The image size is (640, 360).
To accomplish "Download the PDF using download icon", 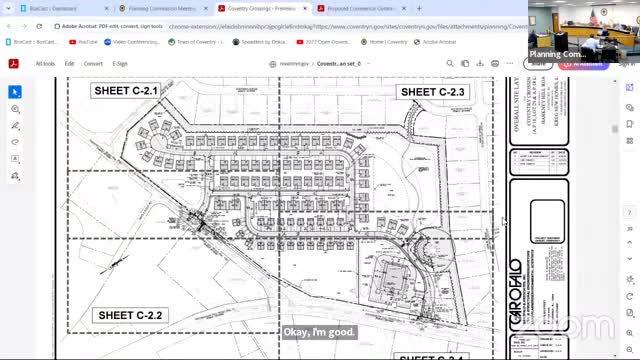I will click(480, 64).
